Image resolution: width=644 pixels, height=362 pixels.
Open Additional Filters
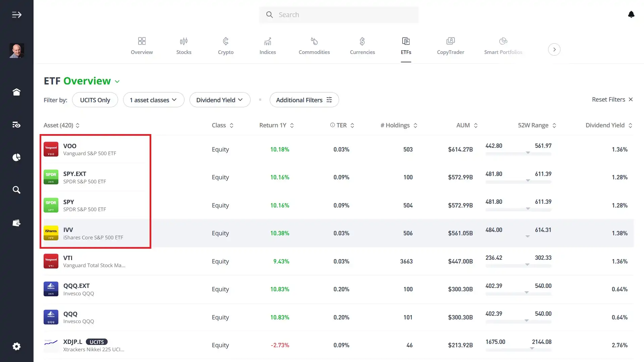304,100
